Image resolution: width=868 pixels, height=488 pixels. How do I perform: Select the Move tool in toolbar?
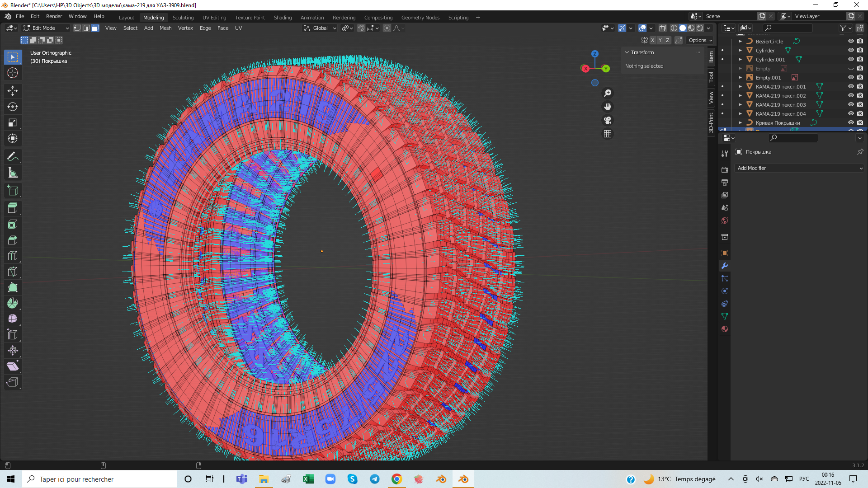point(13,91)
